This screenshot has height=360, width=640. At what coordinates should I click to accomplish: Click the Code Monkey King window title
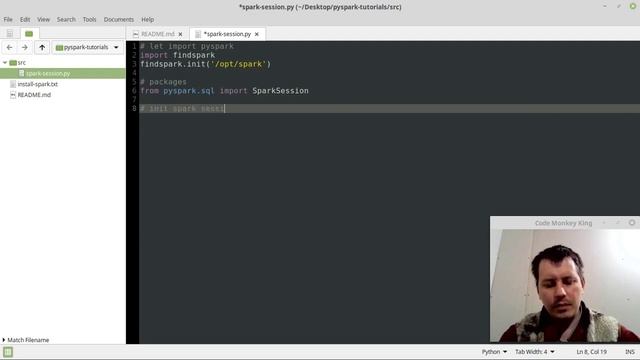[563, 223]
